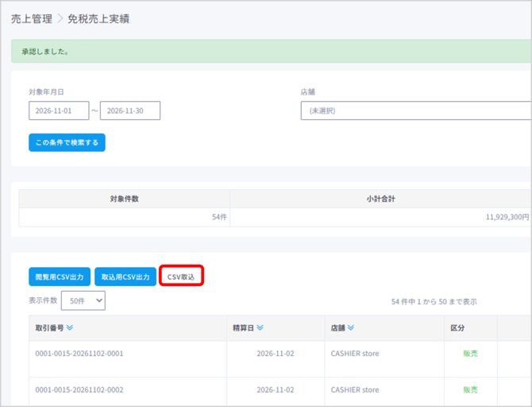Click the 対象件数 header cell
532x407 pixels.
pyautogui.click(x=124, y=199)
